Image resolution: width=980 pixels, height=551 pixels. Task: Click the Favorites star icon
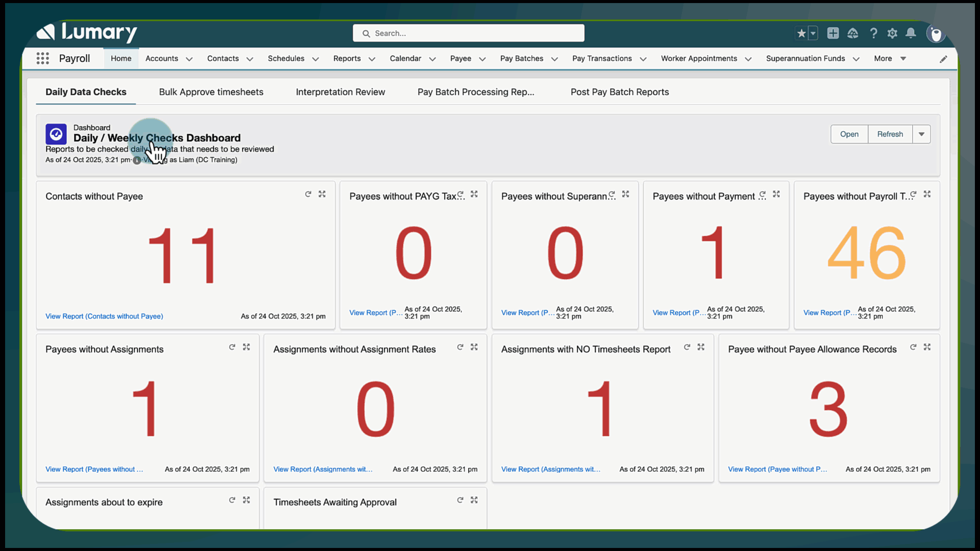pos(801,34)
